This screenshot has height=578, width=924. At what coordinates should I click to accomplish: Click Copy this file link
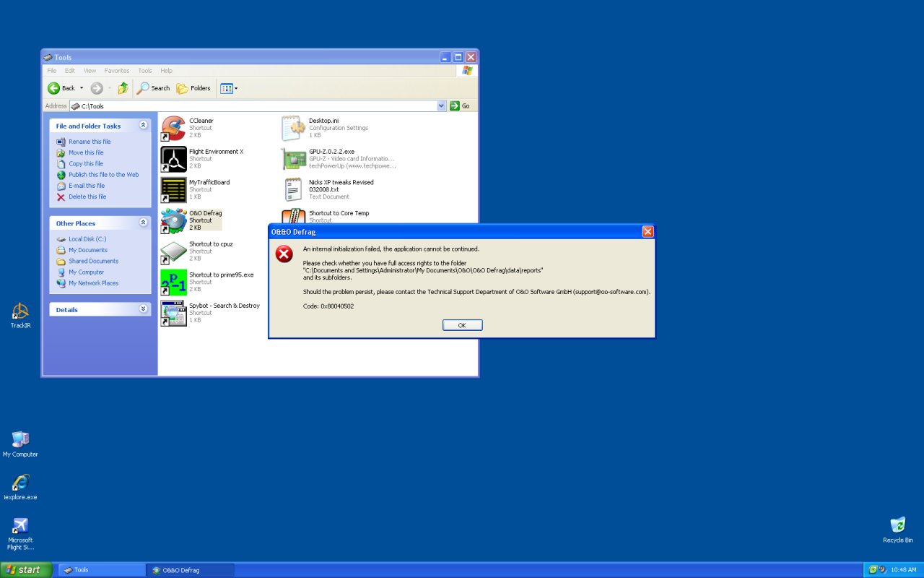click(x=86, y=164)
